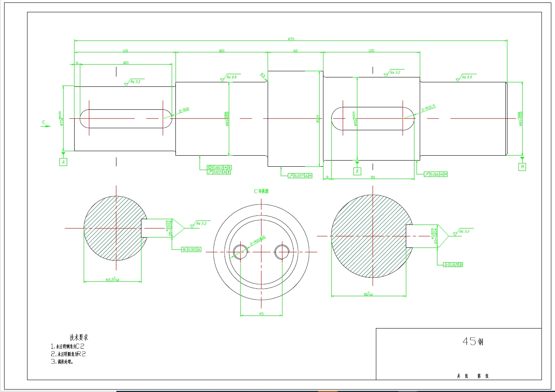This screenshot has width=555, height=392.
Task: Select the datum B box symbol
Action: (x=357, y=171)
